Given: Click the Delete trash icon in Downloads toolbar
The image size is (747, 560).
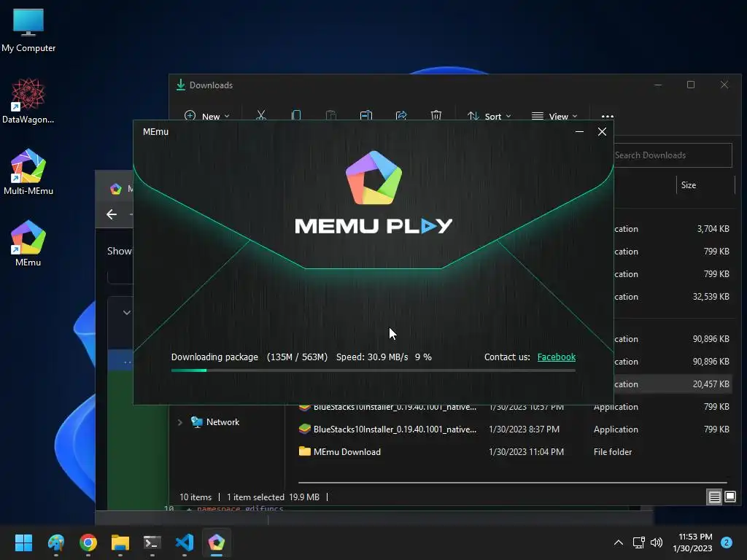Looking at the screenshot, I should coord(436,116).
